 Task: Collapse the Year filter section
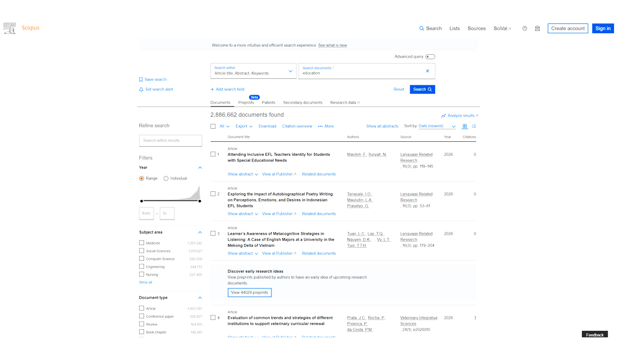pyautogui.click(x=200, y=168)
